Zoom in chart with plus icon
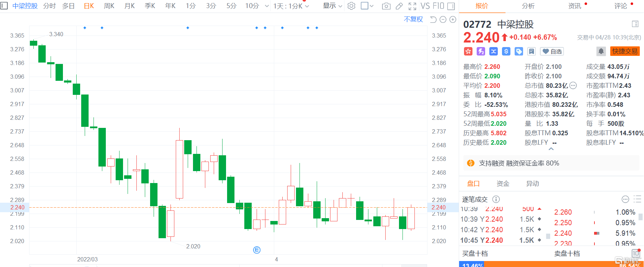Image resolution: width=644 pixels, height=267 pixels. [x=453, y=20]
